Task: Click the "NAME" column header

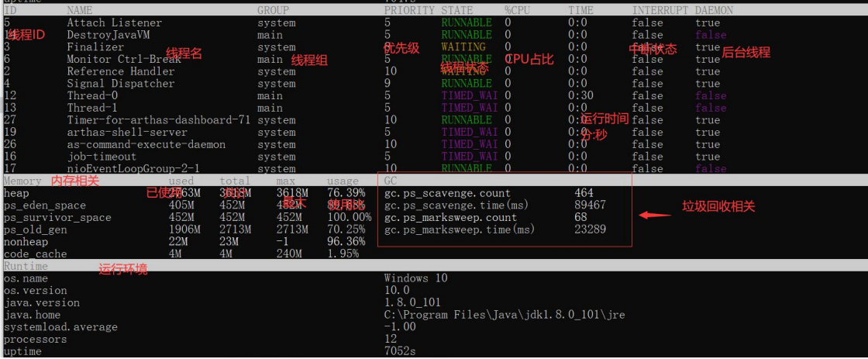Action: 80,10
